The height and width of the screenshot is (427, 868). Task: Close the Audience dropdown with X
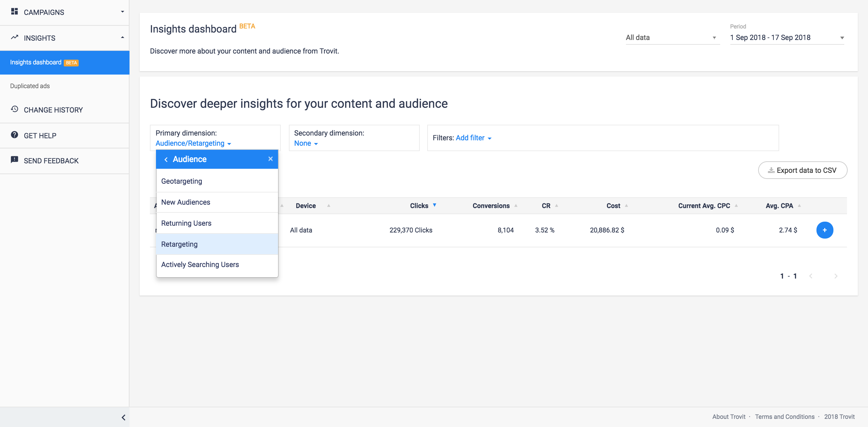click(x=270, y=159)
